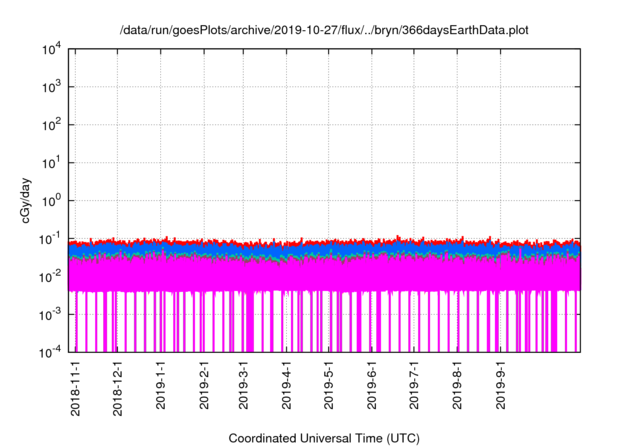Click the 10^-2 y-axis tick label
The width and height of the screenshot is (640, 448).
point(51,276)
